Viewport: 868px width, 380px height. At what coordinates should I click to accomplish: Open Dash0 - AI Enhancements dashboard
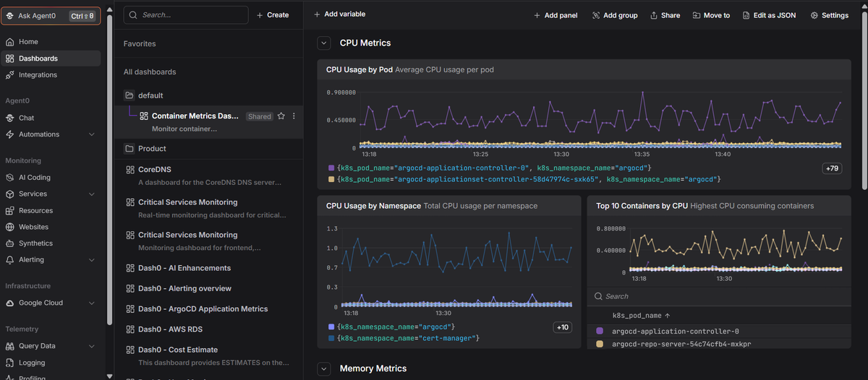[x=208, y=268]
